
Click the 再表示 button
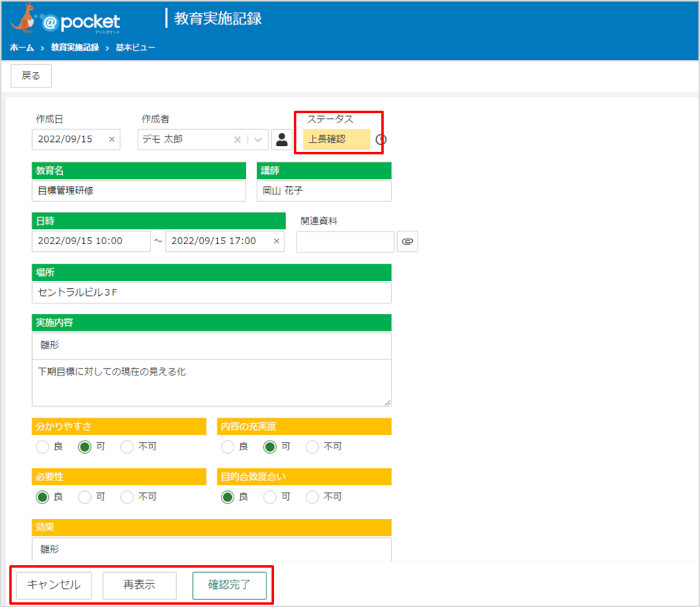[x=139, y=585]
